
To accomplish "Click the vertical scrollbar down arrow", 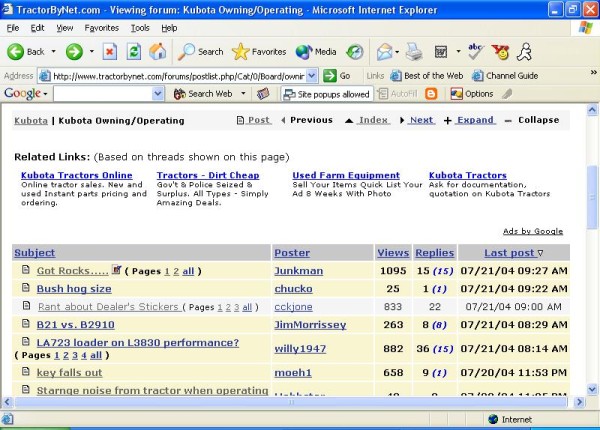I will point(592,390).
